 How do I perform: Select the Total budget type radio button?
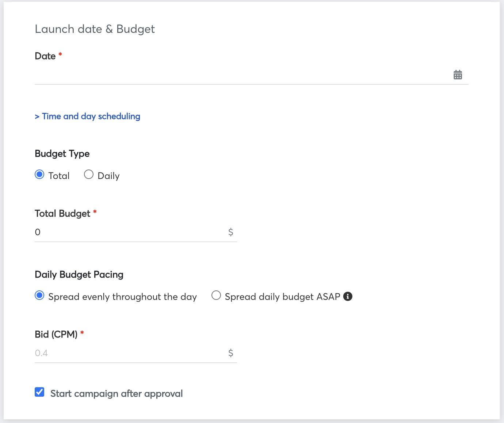[39, 175]
